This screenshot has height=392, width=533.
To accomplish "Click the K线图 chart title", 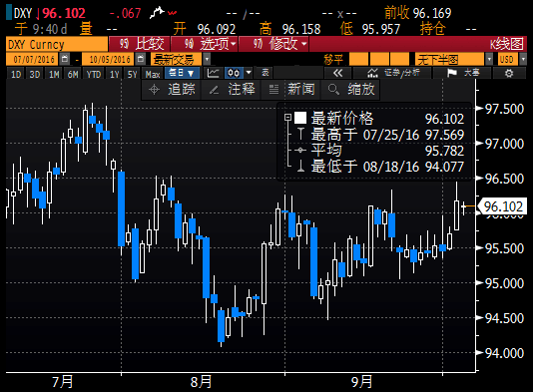I will (x=506, y=44).
